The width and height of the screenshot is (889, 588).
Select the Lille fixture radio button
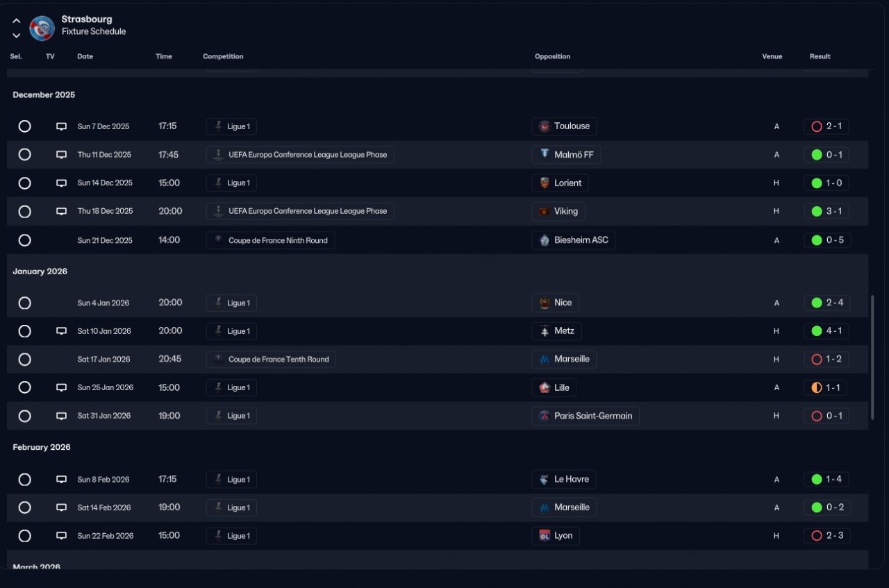[x=25, y=387]
